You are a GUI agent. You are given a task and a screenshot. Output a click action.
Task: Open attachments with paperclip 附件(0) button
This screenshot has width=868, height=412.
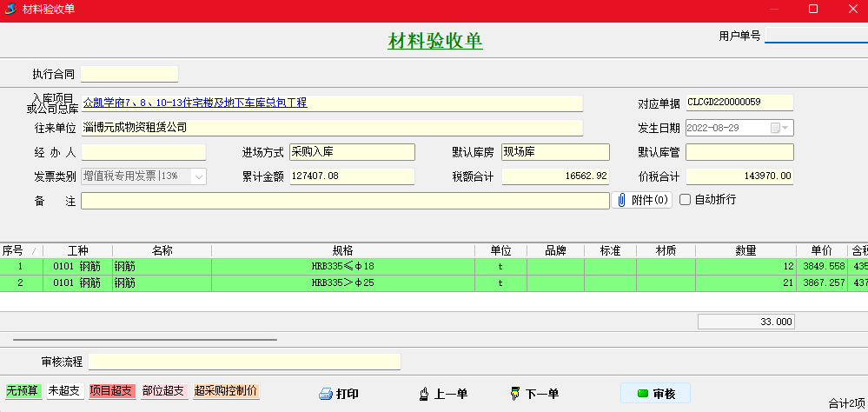point(642,200)
